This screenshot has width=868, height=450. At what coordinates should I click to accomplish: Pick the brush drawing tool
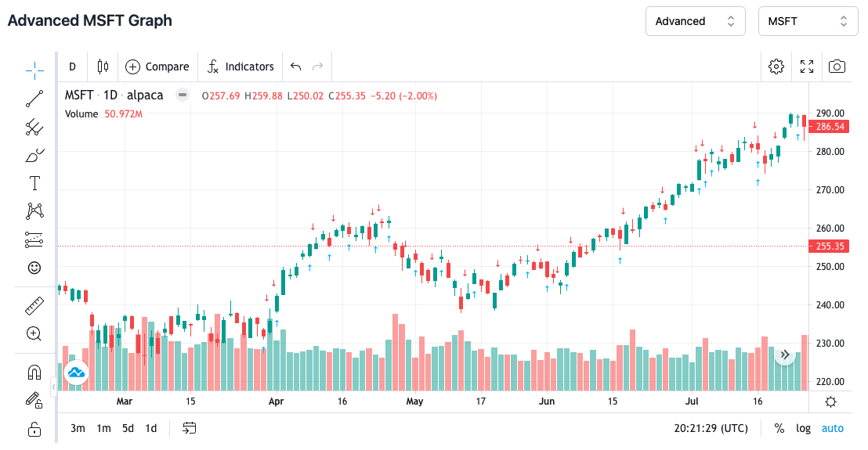coord(34,155)
